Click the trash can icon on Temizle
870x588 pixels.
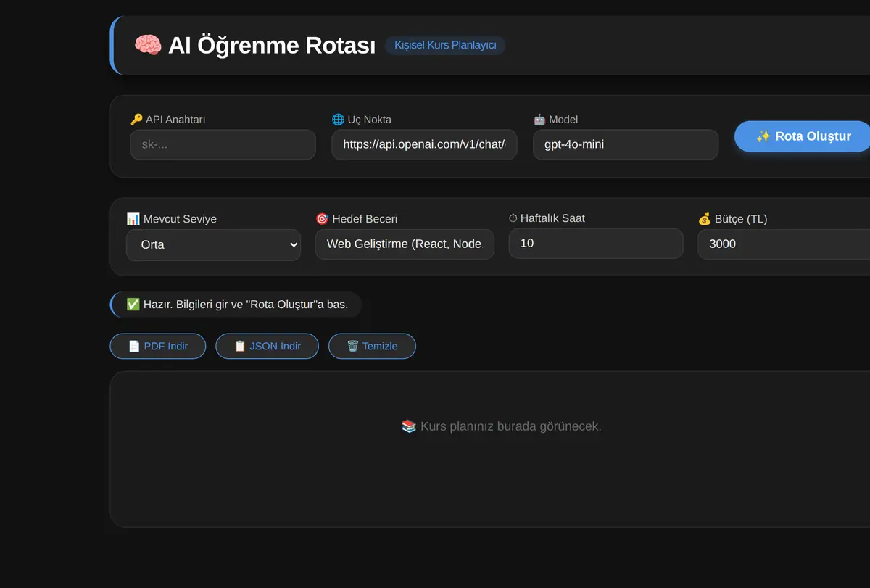pyautogui.click(x=353, y=346)
